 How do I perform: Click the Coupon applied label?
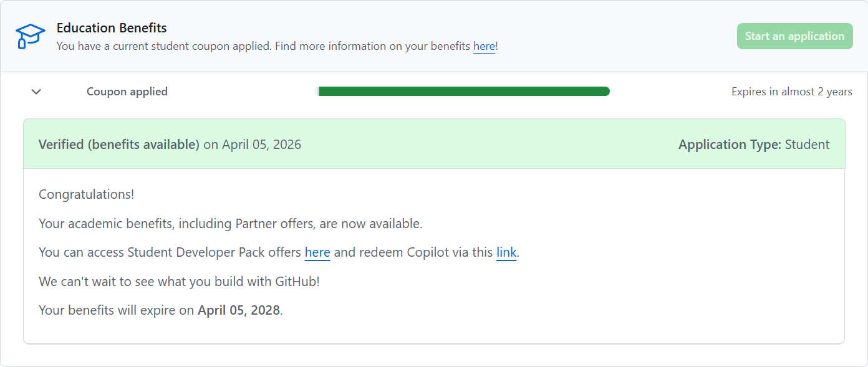(x=127, y=92)
